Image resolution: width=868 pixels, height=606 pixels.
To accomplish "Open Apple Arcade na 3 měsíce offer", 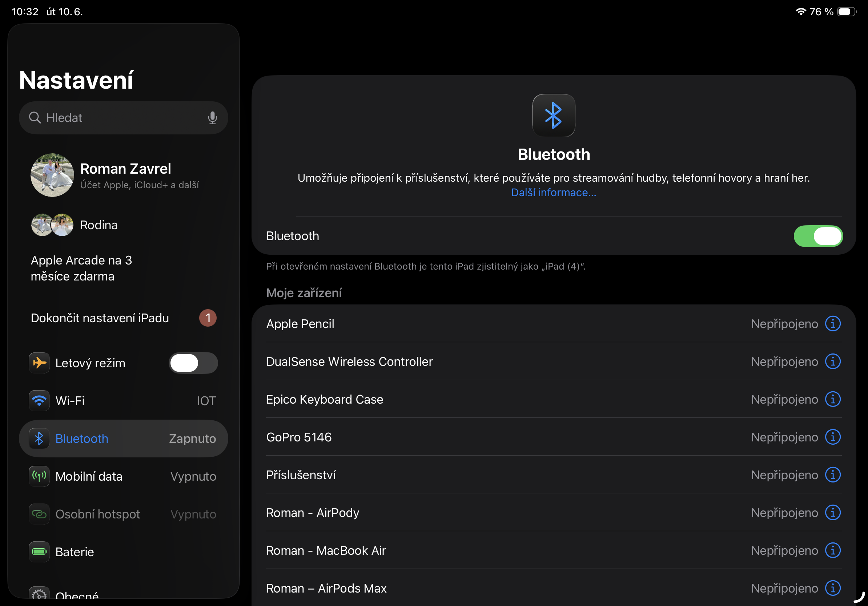I will tap(81, 268).
